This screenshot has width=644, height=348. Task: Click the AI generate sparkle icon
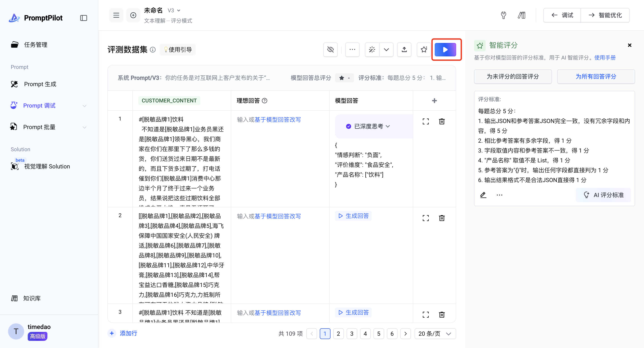click(x=372, y=49)
